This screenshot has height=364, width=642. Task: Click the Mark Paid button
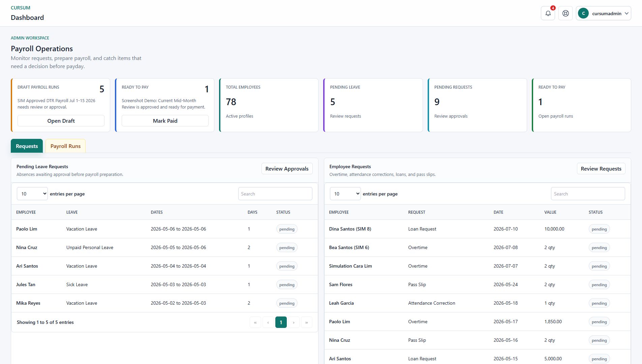tap(165, 121)
